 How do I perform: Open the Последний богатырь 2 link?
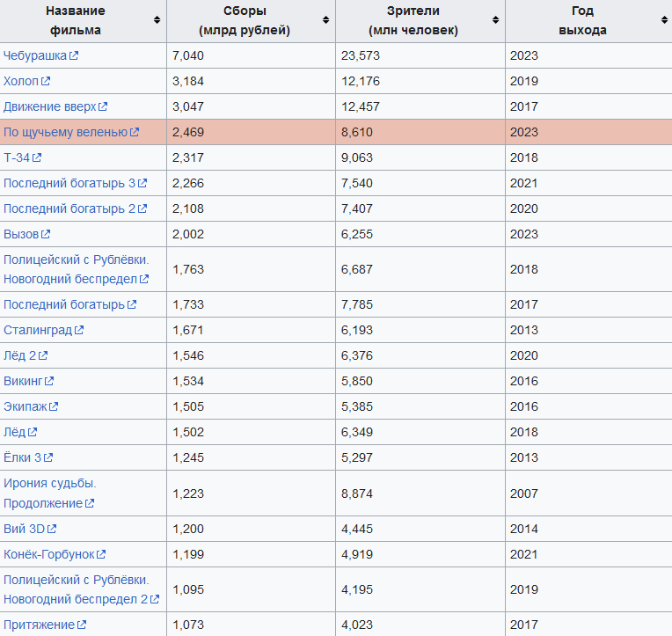coord(69,208)
